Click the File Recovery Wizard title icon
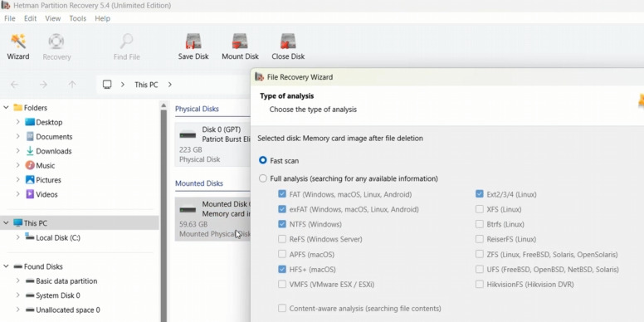 click(259, 77)
